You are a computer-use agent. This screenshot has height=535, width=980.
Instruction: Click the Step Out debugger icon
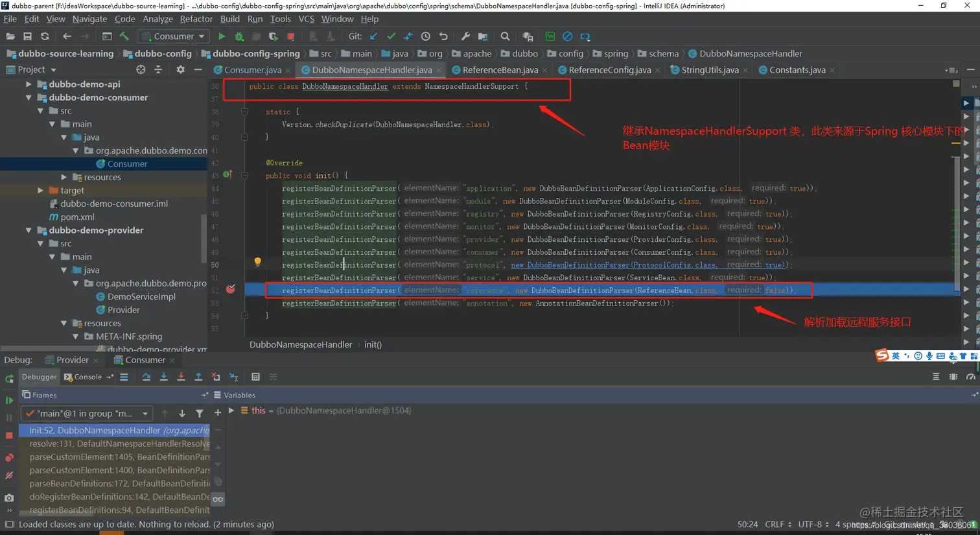tap(198, 377)
